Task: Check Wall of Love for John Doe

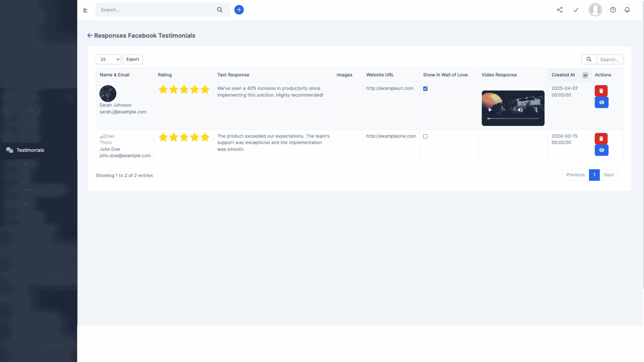Action: (x=425, y=136)
